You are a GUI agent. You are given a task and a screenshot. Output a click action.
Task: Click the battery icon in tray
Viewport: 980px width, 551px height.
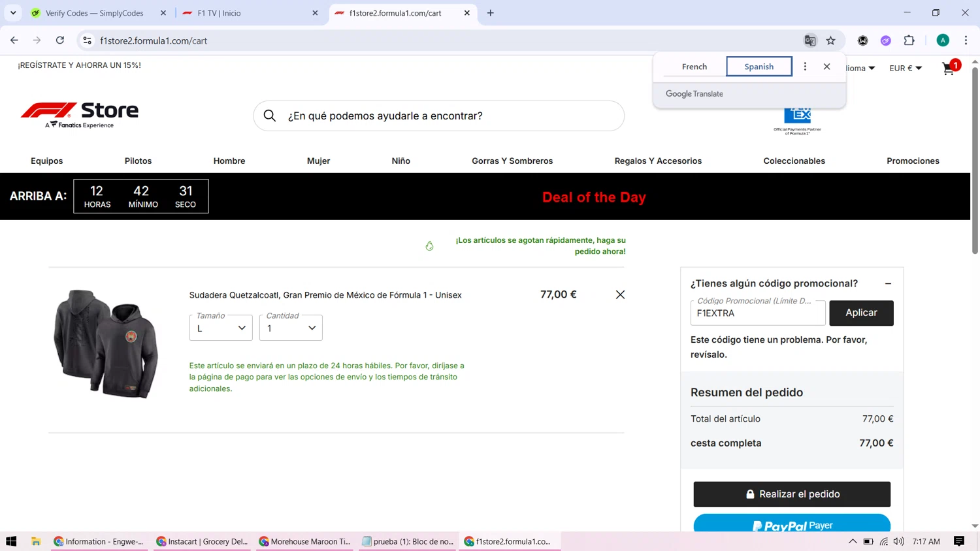(x=868, y=541)
